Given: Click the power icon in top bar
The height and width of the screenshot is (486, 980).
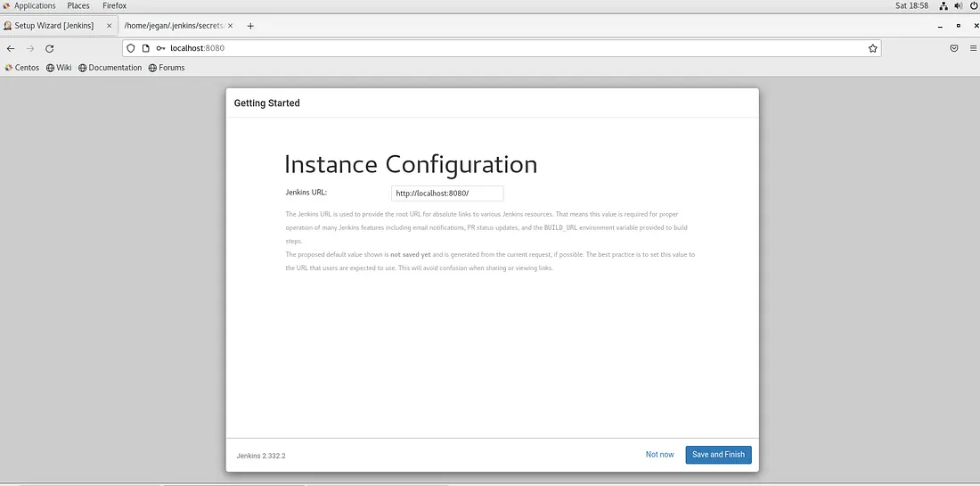Looking at the screenshot, I should point(973,5).
